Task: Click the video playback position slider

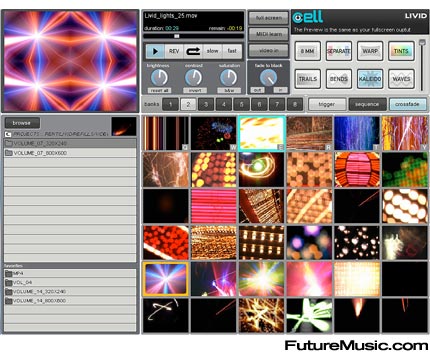Action: (x=193, y=36)
